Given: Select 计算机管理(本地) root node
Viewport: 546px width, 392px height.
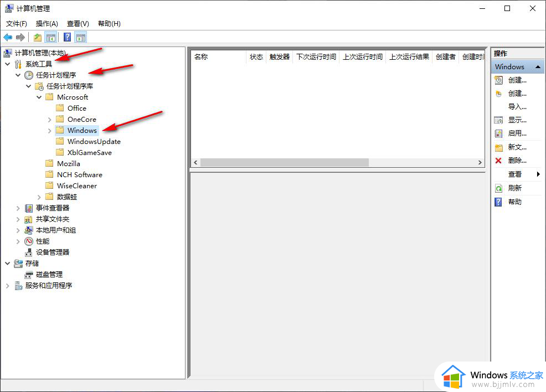Looking at the screenshot, I should pyautogui.click(x=40, y=53).
